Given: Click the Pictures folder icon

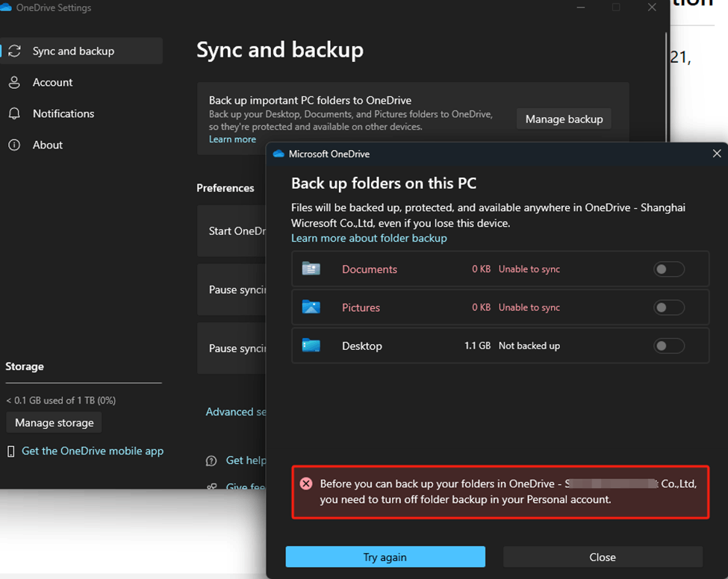Looking at the screenshot, I should tap(311, 307).
